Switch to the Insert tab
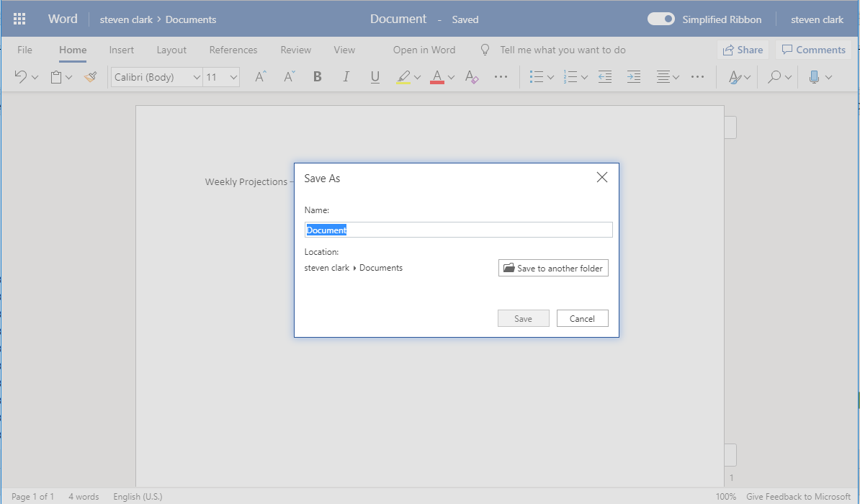The image size is (860, 504). (121, 50)
